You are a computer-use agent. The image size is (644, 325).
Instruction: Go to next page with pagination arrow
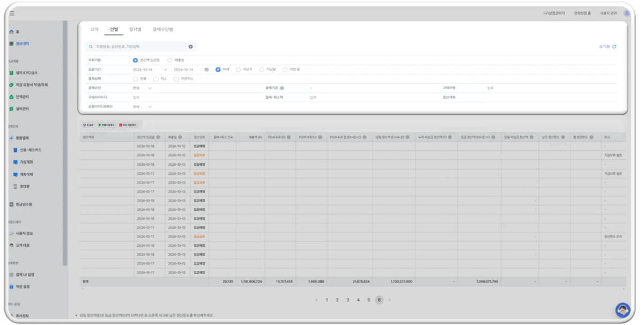pyautogui.click(x=389, y=300)
